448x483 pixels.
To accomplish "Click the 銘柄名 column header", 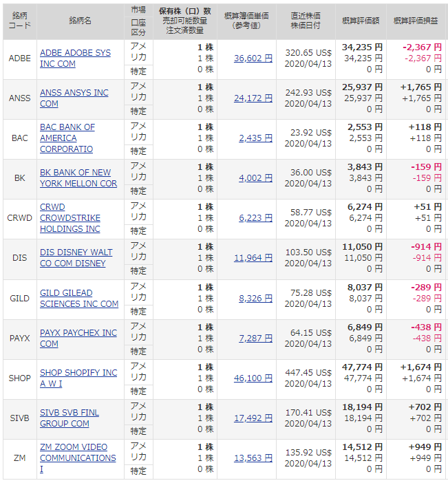I will coord(80,21).
